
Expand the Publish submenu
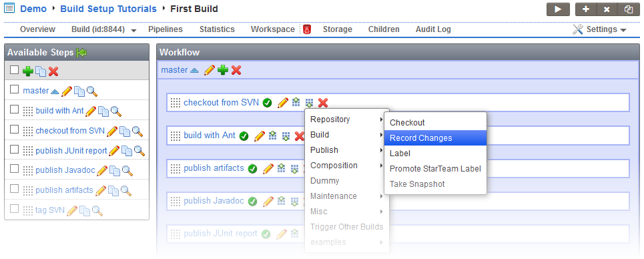pos(346,150)
